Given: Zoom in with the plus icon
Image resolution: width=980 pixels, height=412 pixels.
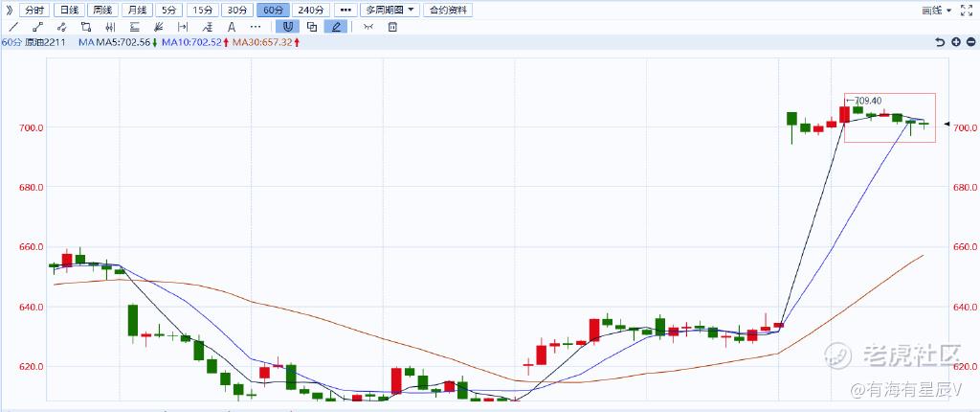Looking at the screenshot, I should click(956, 42).
